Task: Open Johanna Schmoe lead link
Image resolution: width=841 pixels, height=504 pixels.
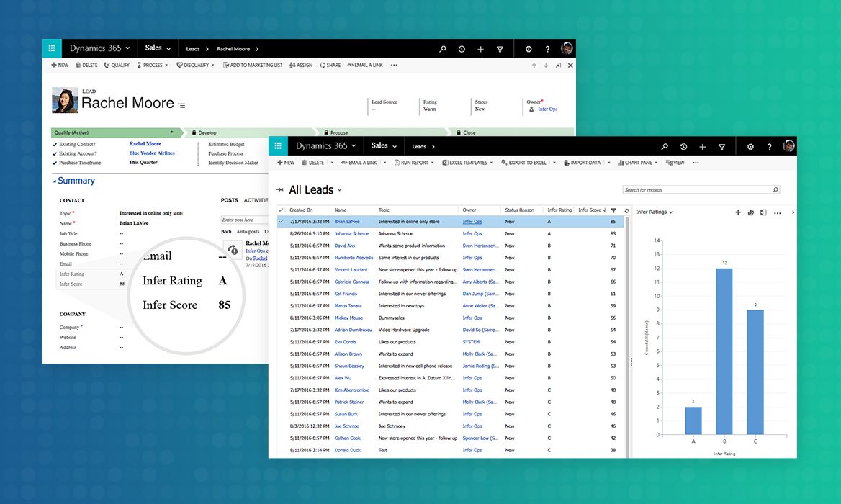Action: tap(351, 234)
